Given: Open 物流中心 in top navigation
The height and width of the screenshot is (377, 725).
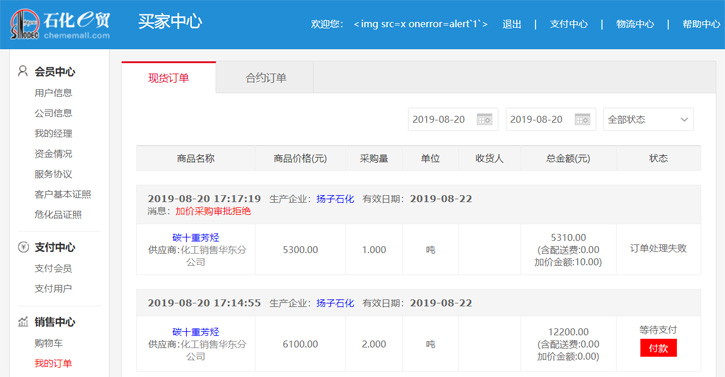Looking at the screenshot, I should tap(635, 24).
